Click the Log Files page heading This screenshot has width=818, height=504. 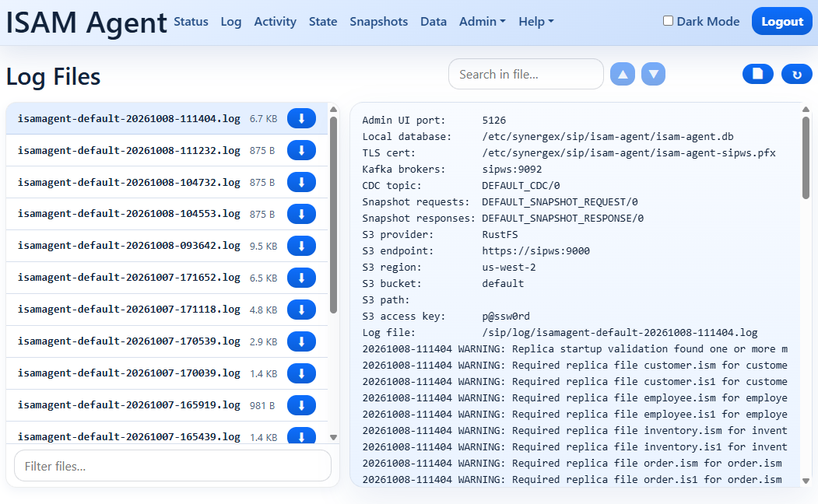tap(53, 76)
